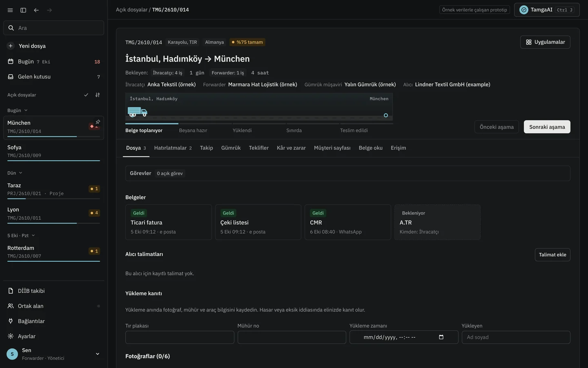Select the Sınırda stage step
This screenshot has height=368, width=588.
coord(294,130)
